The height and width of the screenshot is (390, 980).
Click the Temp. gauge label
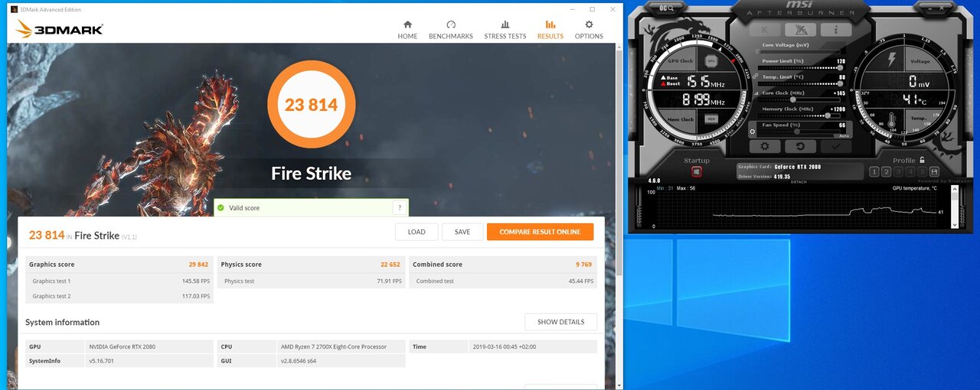(x=920, y=119)
